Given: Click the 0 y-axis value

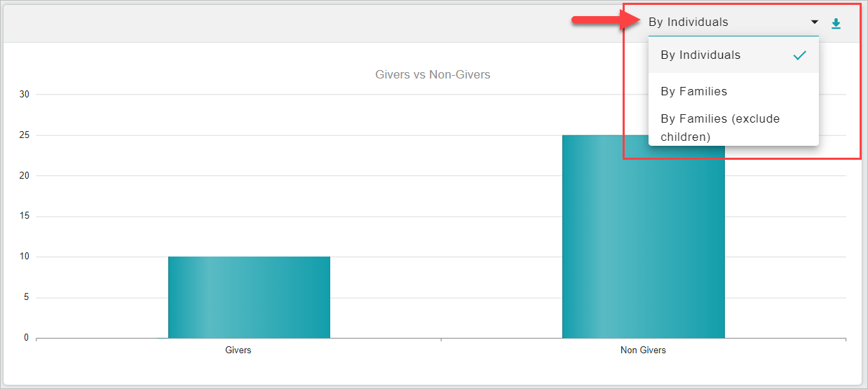Looking at the screenshot, I should click(x=26, y=338).
